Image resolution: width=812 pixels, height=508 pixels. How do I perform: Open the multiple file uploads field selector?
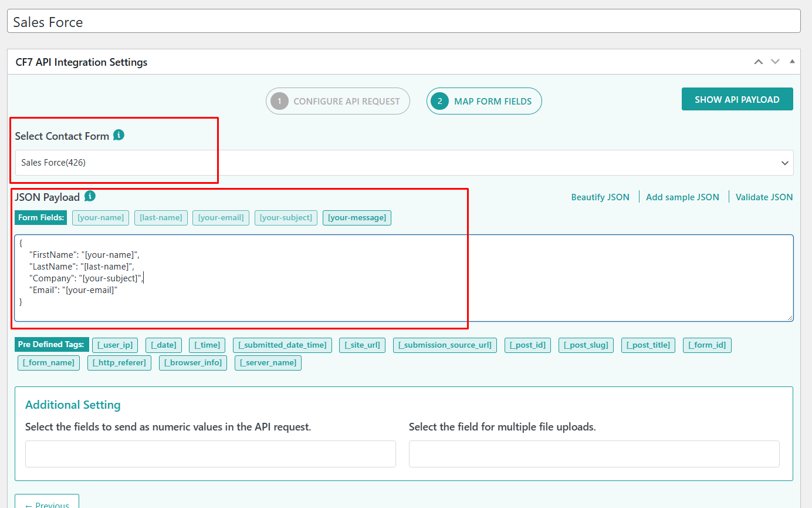[594, 453]
